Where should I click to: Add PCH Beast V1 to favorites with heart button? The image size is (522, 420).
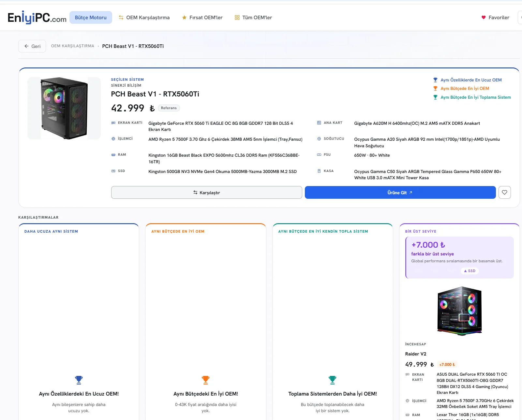504,192
